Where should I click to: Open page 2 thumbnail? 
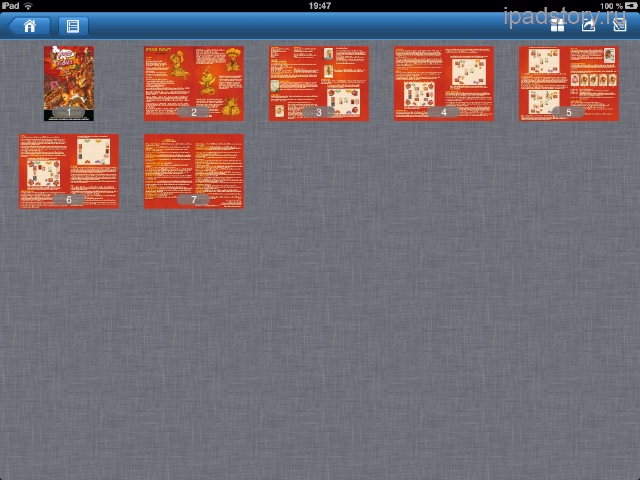pyautogui.click(x=194, y=83)
